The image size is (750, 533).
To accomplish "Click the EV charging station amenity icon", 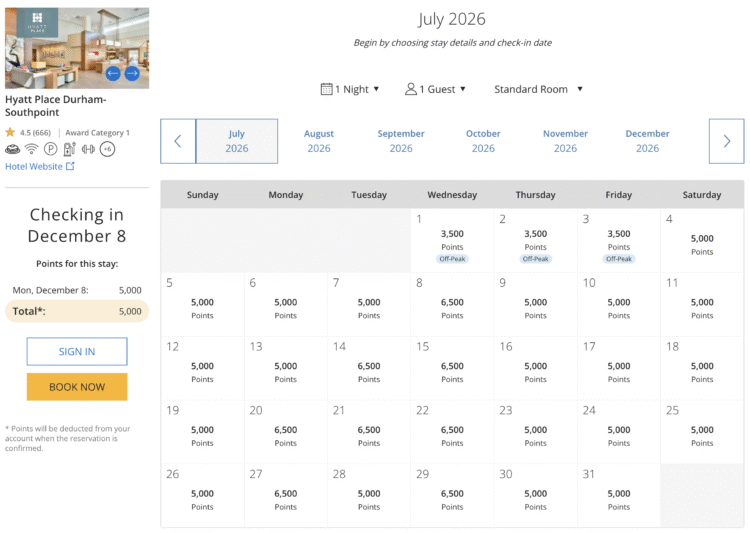I will (69, 149).
